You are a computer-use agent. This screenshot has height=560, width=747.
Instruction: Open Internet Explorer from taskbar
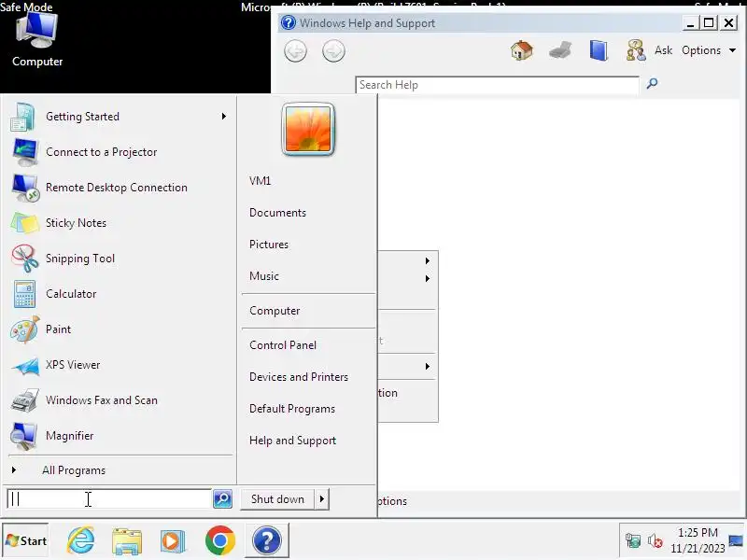[x=81, y=540]
